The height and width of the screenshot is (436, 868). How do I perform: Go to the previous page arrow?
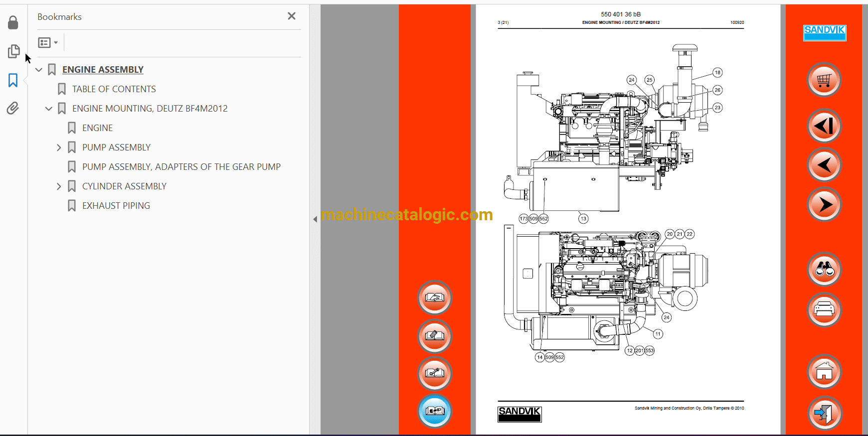pos(824,165)
